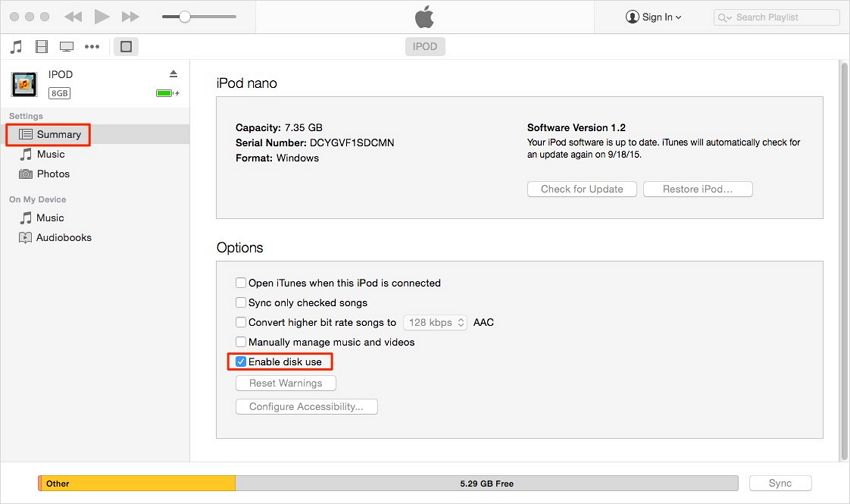
Task: Check Open iTunes when this iPod is connected
Action: click(241, 283)
